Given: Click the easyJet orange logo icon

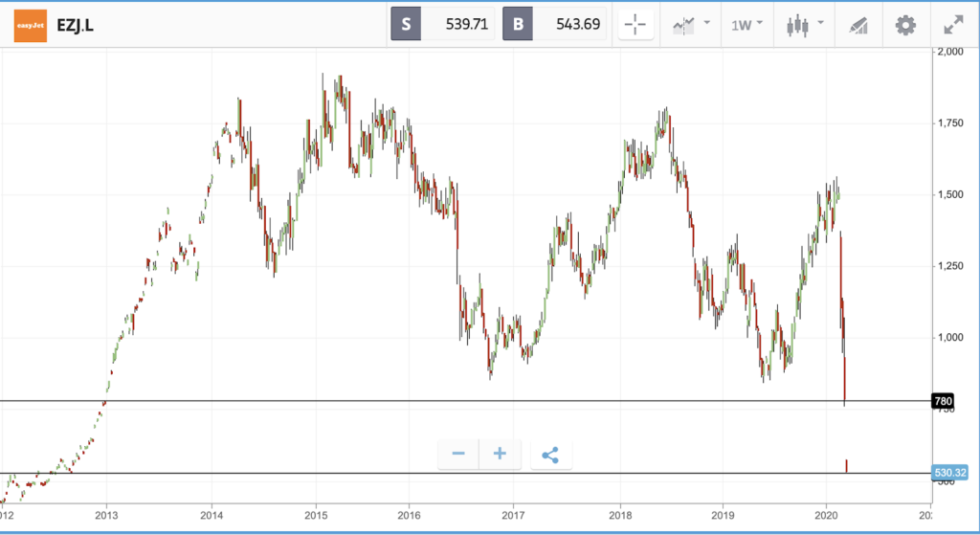Looking at the screenshot, I should coord(31,25).
